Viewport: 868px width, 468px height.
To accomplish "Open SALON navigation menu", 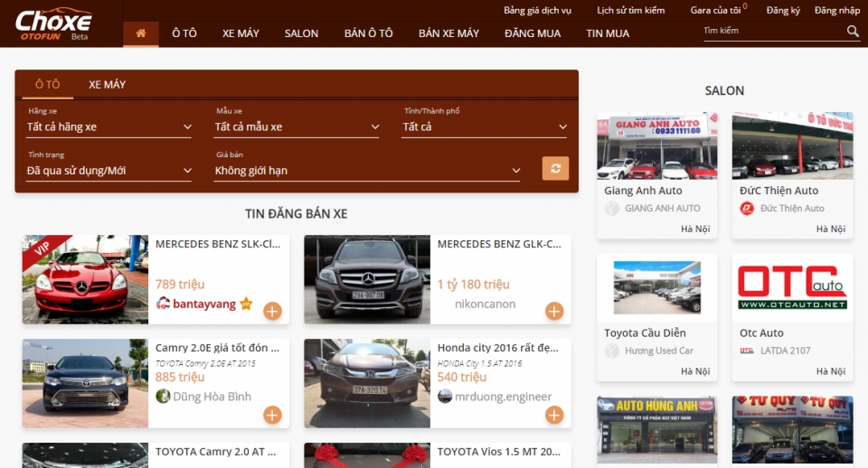I will 301,33.
